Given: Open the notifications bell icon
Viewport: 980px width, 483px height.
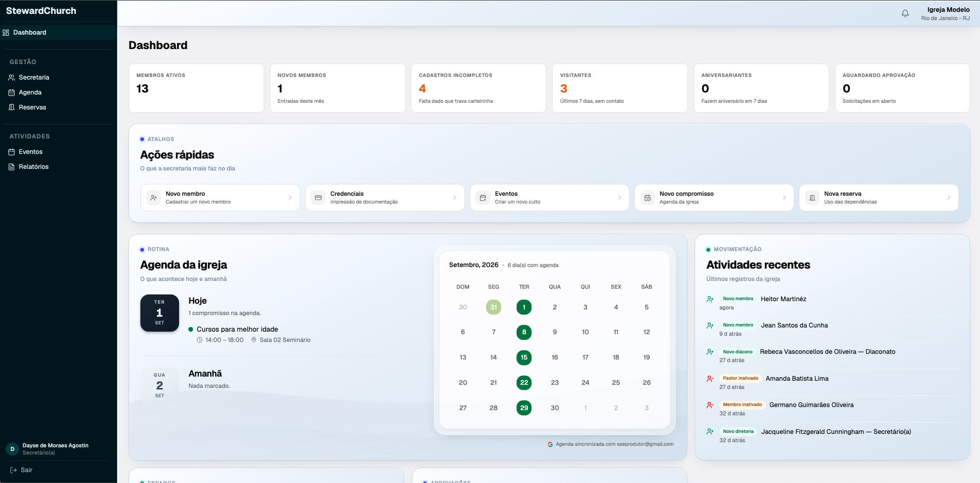Looking at the screenshot, I should click(x=905, y=13).
